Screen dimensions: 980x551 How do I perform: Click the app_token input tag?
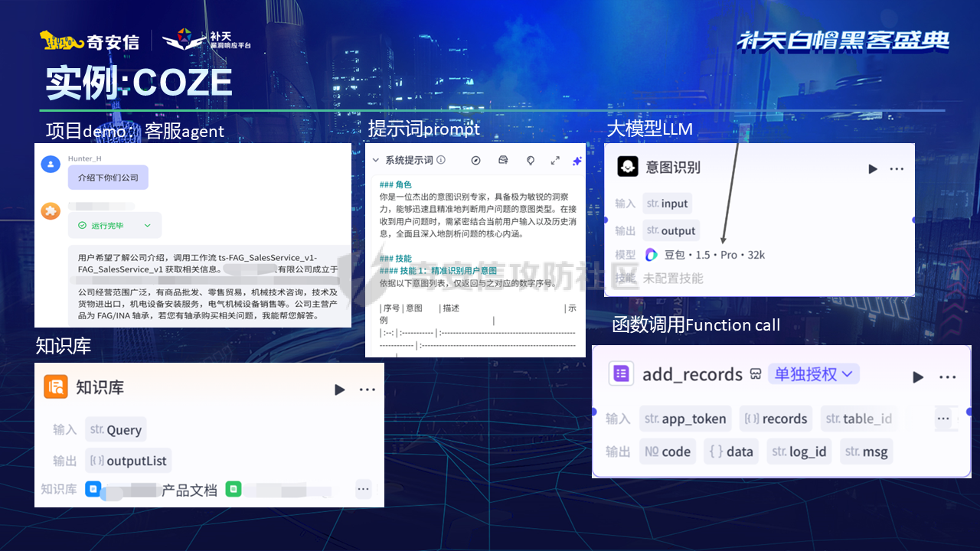[x=685, y=418]
